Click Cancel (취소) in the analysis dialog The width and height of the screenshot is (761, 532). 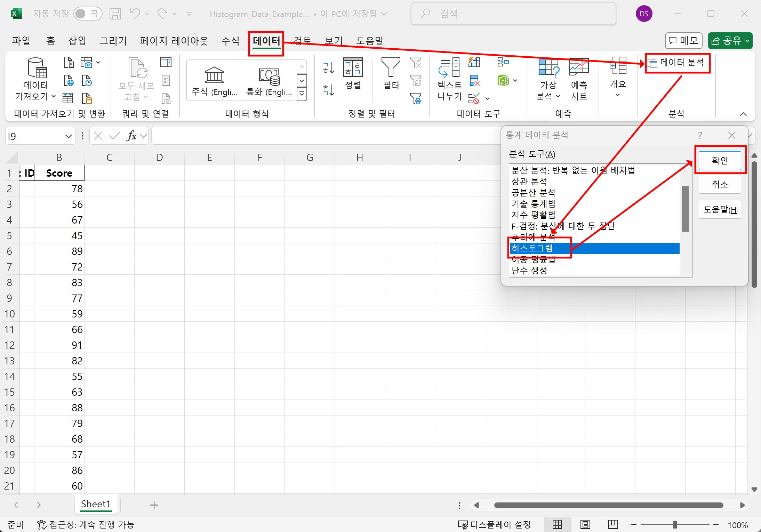(x=720, y=184)
